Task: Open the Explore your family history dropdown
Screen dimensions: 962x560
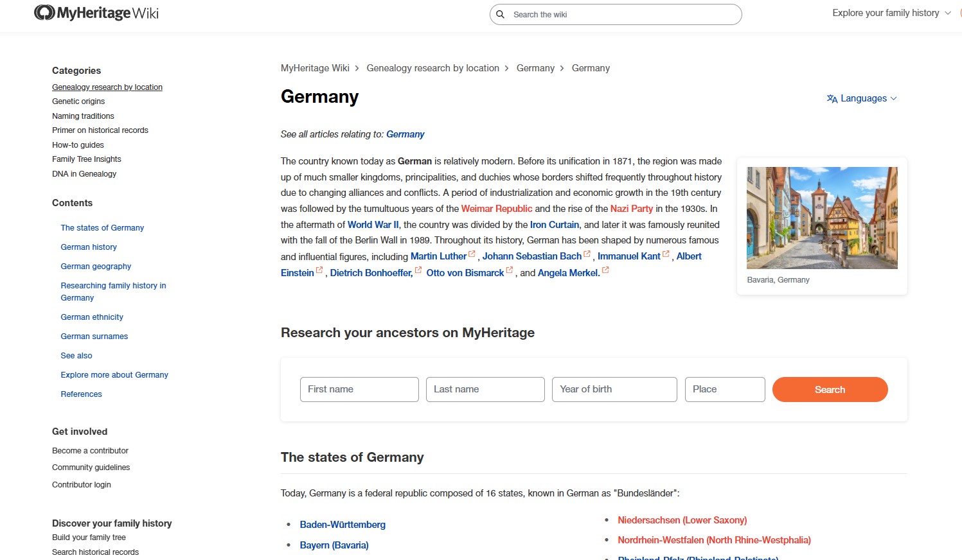Action: [887, 13]
